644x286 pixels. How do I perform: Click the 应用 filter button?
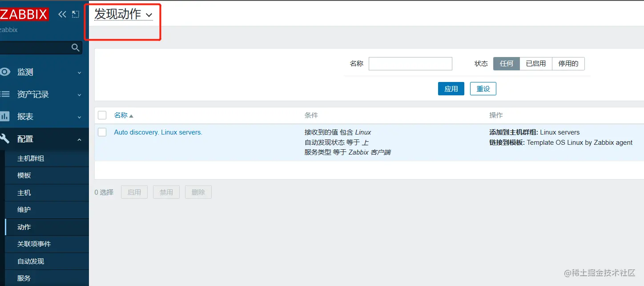[x=451, y=89]
